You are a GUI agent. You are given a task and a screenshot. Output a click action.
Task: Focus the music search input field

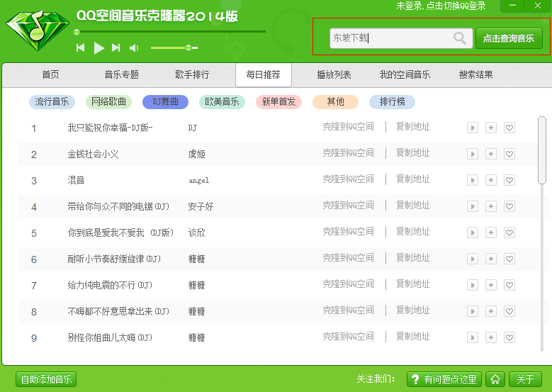coord(401,38)
